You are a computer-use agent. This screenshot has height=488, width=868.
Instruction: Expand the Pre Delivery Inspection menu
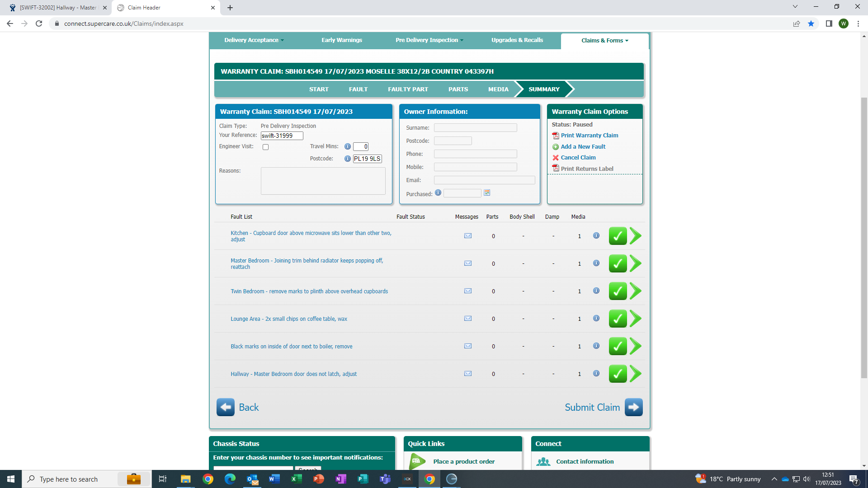click(x=429, y=40)
